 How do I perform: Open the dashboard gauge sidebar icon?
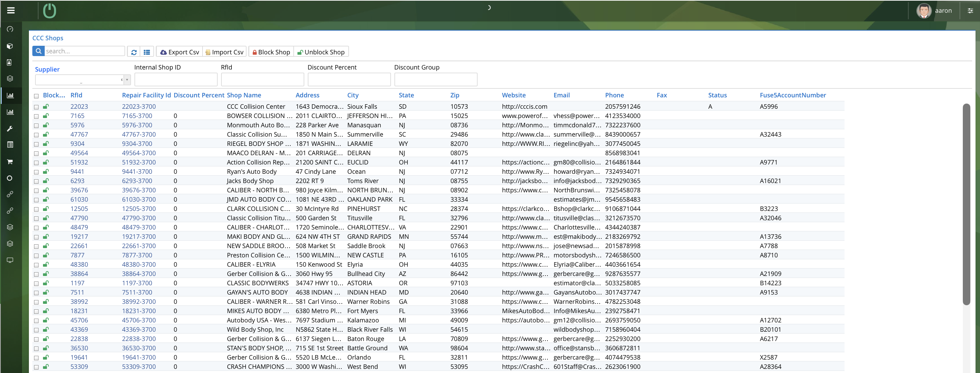tap(10, 29)
